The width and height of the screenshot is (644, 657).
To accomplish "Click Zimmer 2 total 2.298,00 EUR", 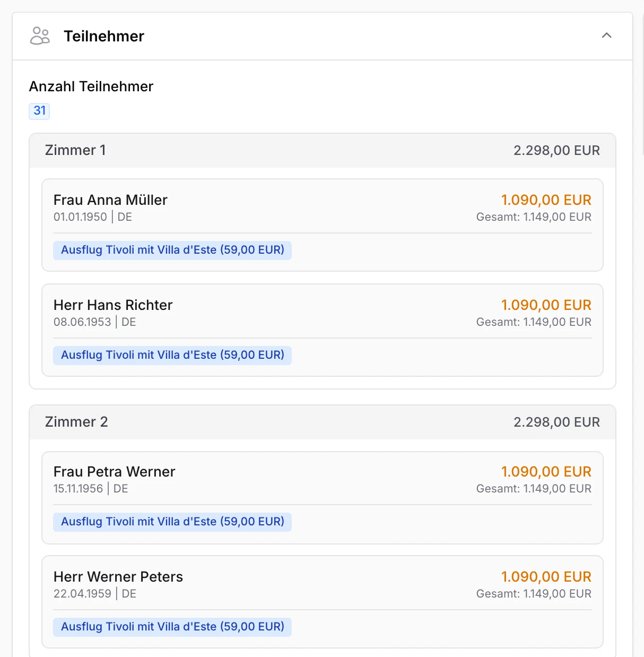I will (x=556, y=422).
